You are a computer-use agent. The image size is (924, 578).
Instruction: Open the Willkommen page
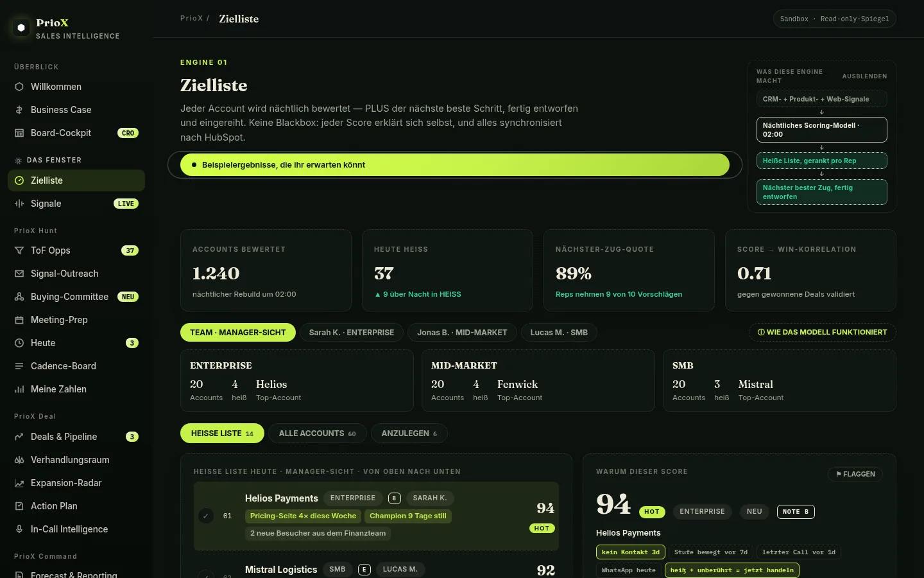76,87
